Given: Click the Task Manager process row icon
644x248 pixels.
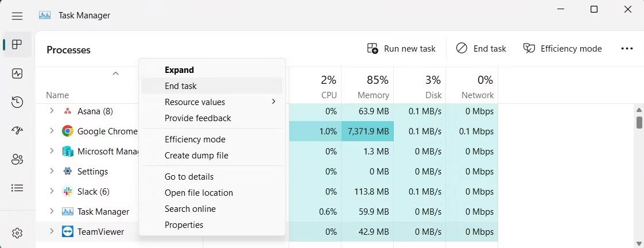Looking at the screenshot, I should click(x=67, y=211).
